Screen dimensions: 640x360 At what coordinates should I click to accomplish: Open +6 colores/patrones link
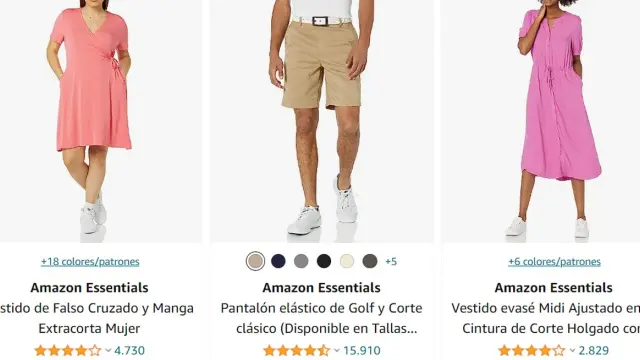[554, 262]
